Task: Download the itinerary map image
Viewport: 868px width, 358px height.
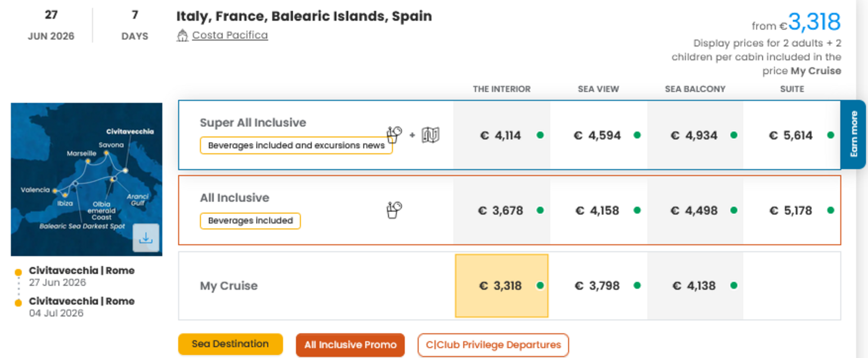Action: pos(146,238)
